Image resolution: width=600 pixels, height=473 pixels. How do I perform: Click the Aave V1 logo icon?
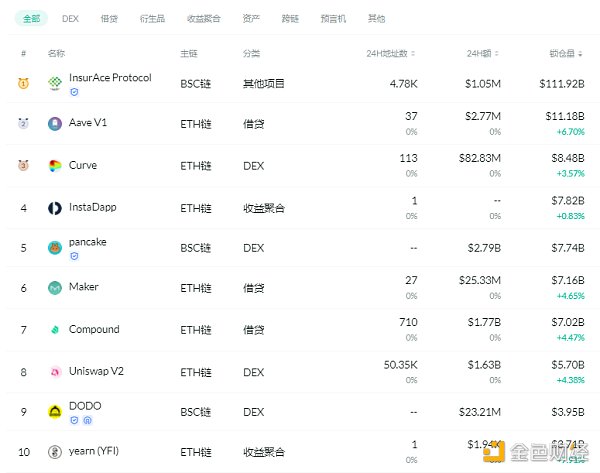(x=55, y=124)
